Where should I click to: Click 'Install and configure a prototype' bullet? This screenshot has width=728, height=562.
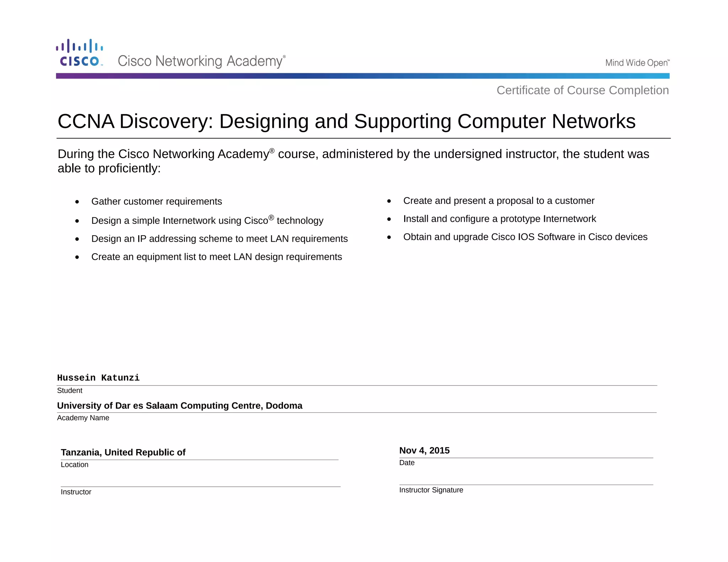coord(499,219)
